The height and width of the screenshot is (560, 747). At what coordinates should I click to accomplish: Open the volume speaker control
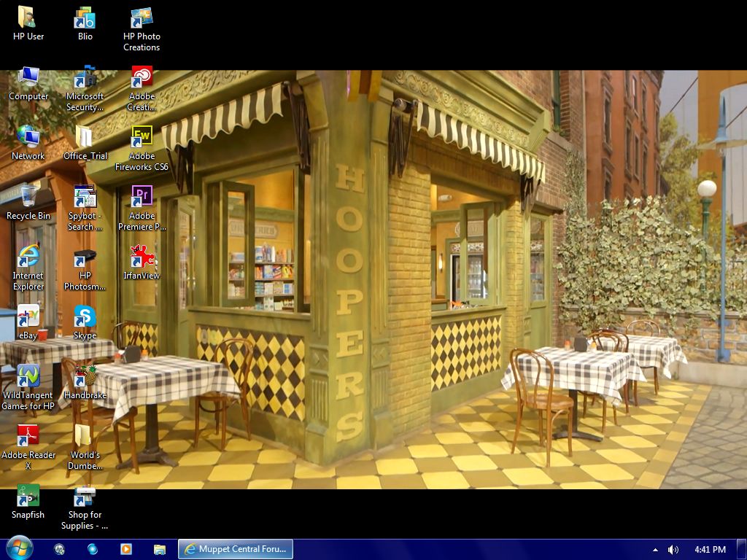pyautogui.click(x=673, y=550)
